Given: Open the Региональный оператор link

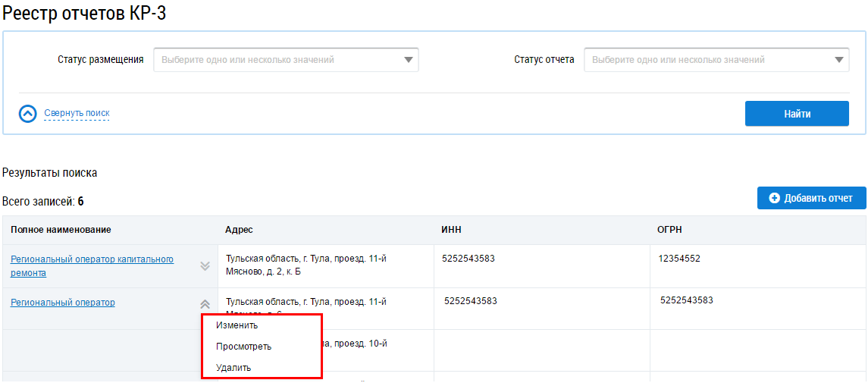Looking at the screenshot, I should (63, 302).
